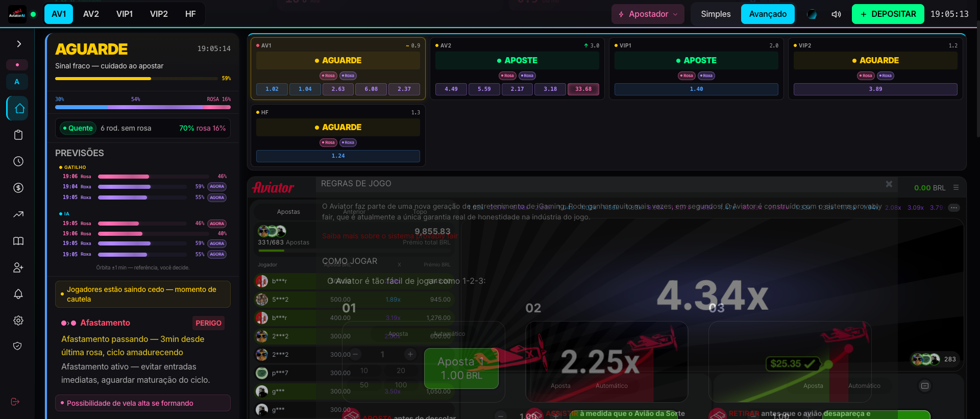Click the player avatars count 283 badge
This screenshot has width=980, height=419.
tap(934, 359)
